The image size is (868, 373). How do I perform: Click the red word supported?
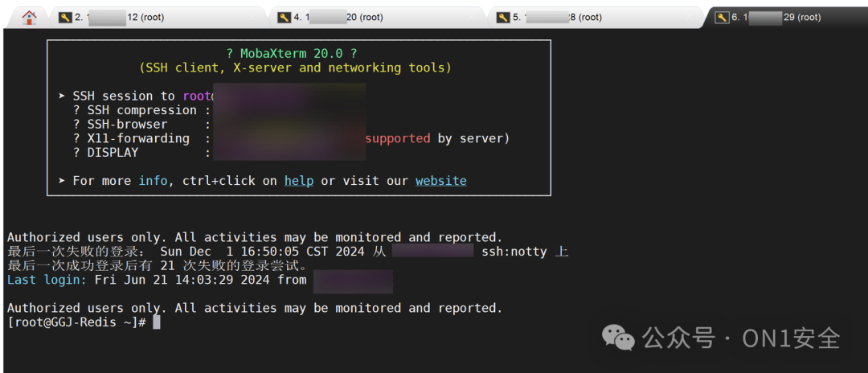(398, 138)
